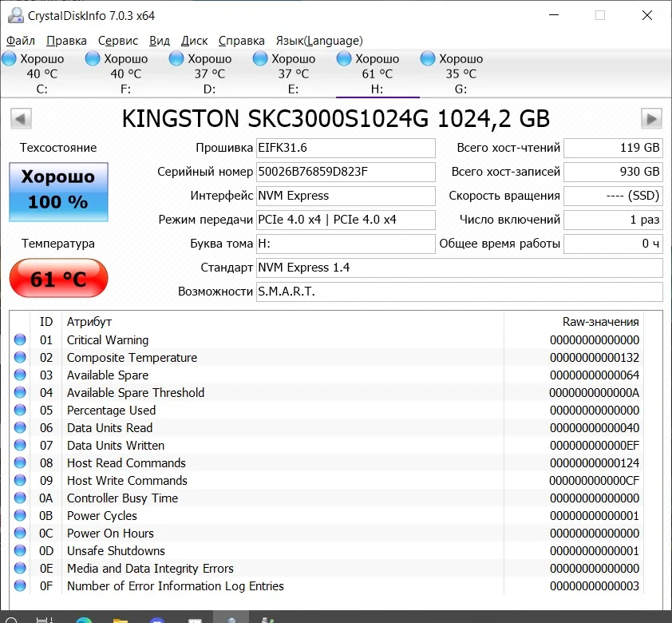Click status icon of Percentage Used row
The height and width of the screenshot is (623, 672).
(x=20, y=410)
